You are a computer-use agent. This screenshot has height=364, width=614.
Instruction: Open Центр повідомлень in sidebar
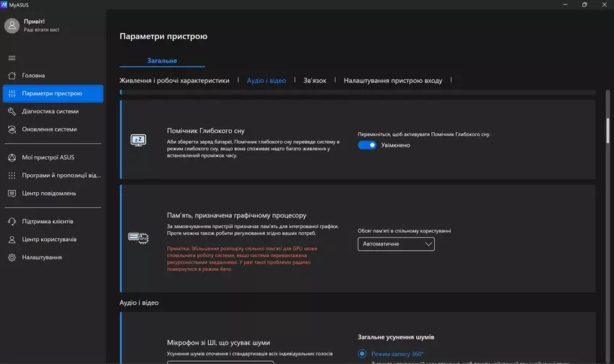(48, 193)
